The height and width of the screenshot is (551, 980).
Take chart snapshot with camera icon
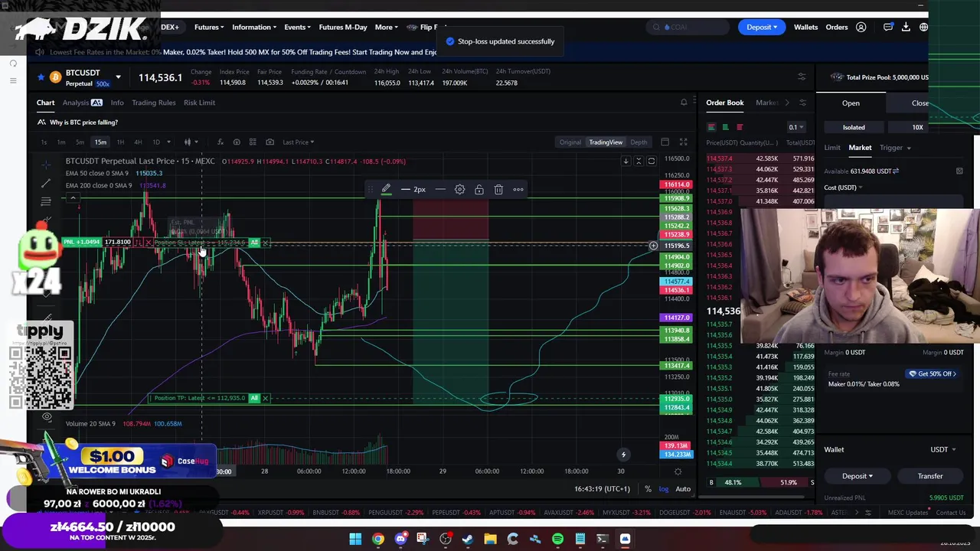click(x=269, y=142)
